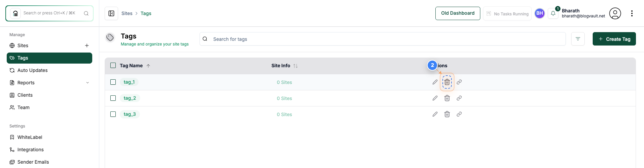Click the Tags page header icon

coord(110,37)
